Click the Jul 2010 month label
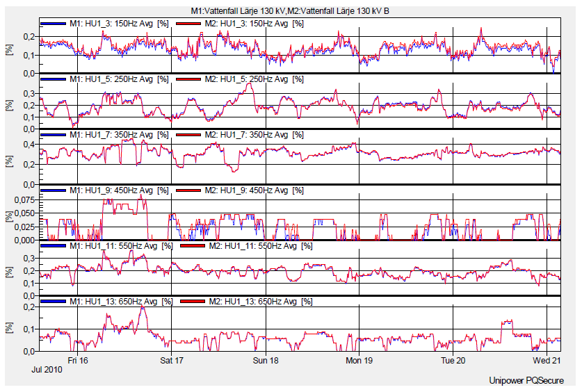582x392 pixels. [x=47, y=370]
